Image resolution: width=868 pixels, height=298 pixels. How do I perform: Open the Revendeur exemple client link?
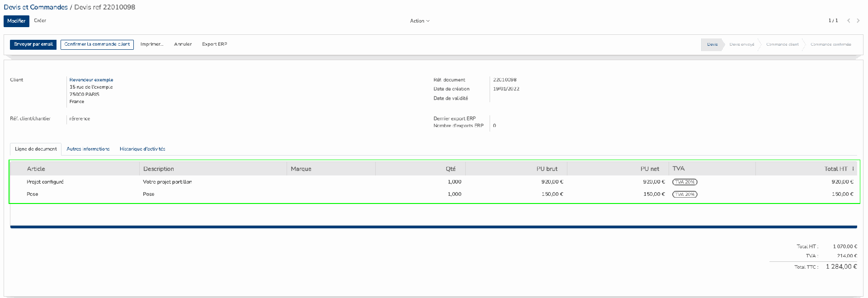[91, 80]
